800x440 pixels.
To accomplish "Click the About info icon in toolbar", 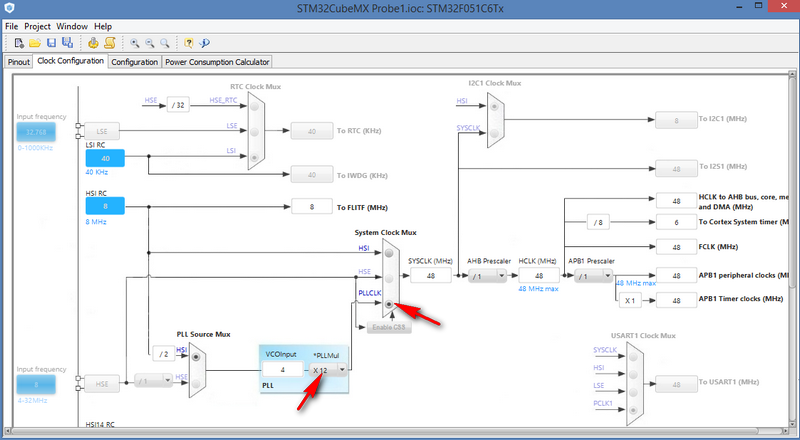I will [x=205, y=43].
